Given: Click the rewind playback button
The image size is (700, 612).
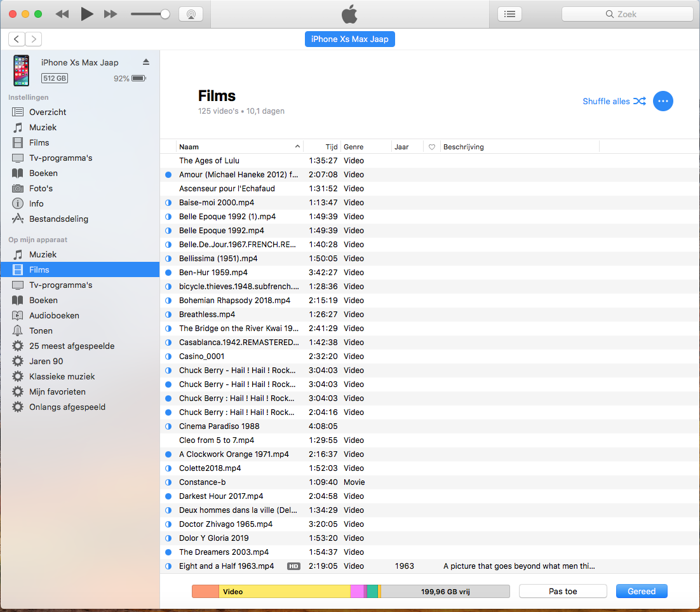Looking at the screenshot, I should tap(62, 14).
